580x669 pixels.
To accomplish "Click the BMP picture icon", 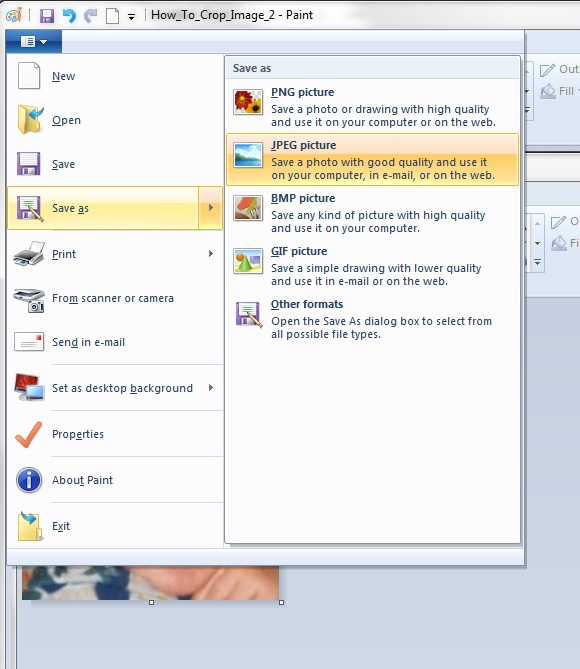I will tap(248, 208).
